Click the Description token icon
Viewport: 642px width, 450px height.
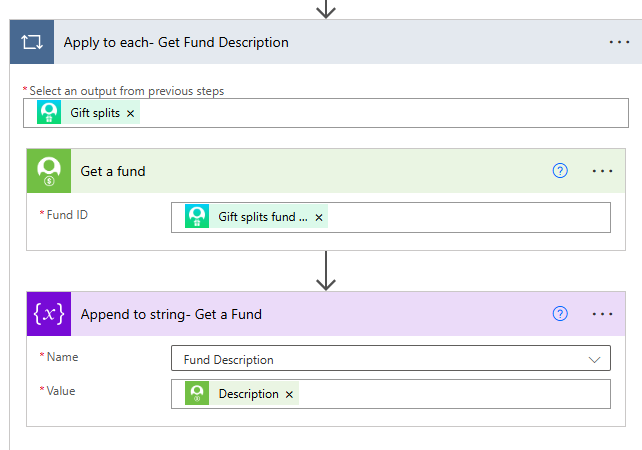pos(197,394)
